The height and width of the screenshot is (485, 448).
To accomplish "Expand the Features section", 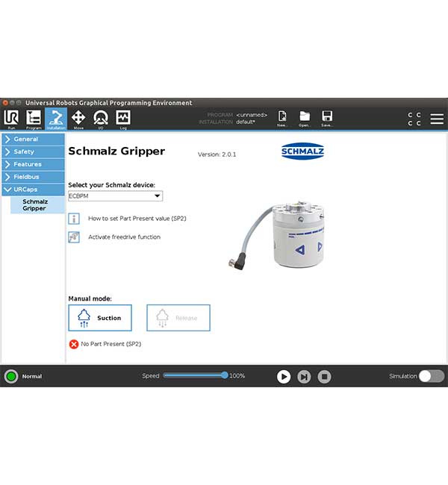I will (x=33, y=164).
